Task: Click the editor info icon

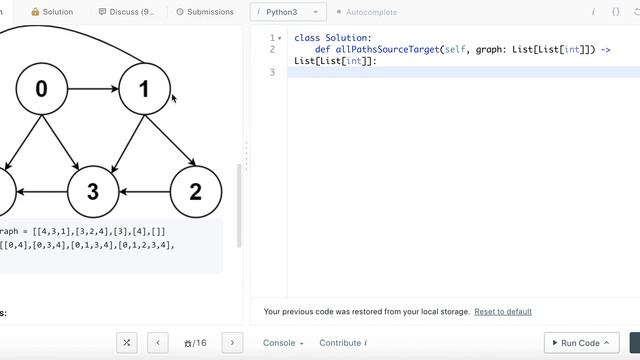Action: point(593,12)
